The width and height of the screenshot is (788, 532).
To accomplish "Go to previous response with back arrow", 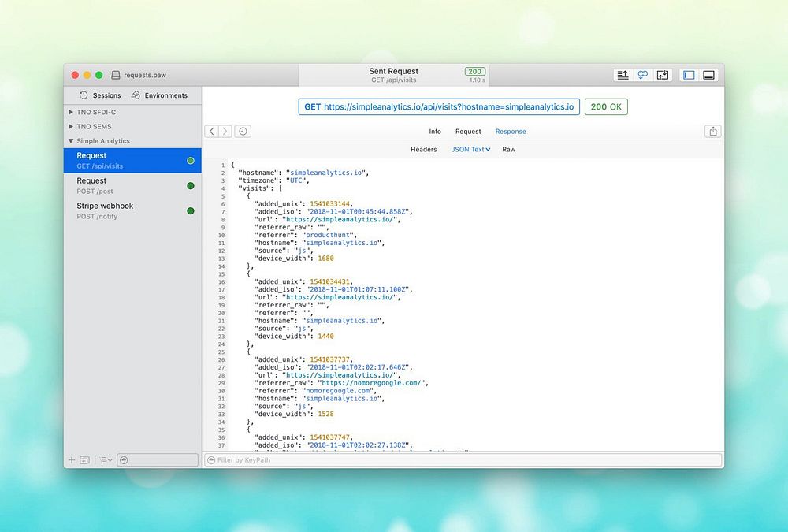I will coord(212,132).
